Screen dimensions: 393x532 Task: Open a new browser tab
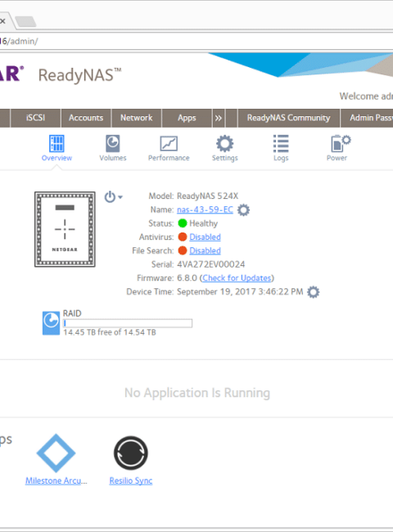[25, 21]
